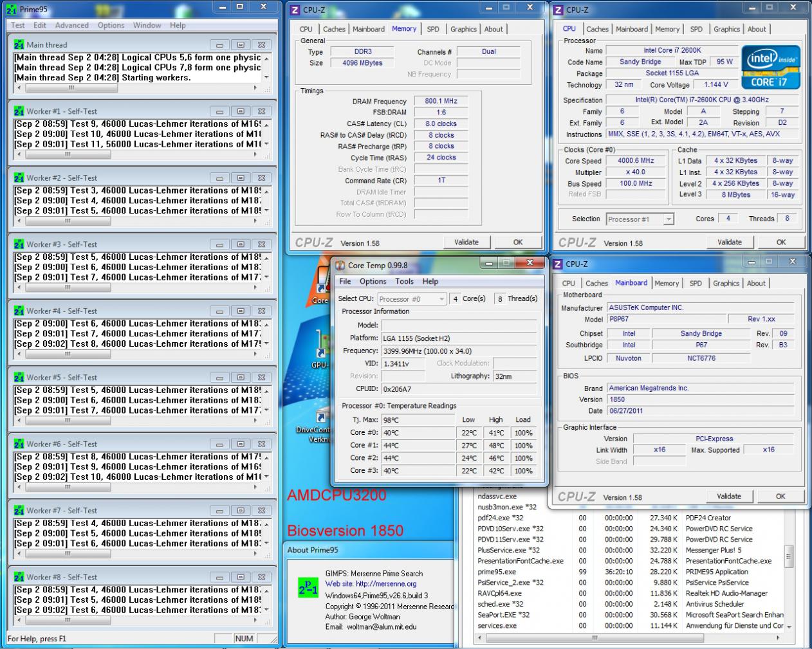Maximize the Worker #5 child window
Viewport: 812px width, 649px height.
[241, 378]
